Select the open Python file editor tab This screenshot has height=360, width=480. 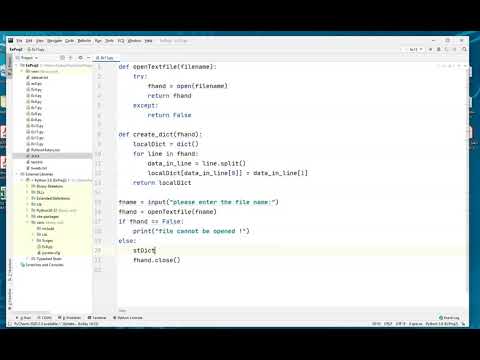click(105, 58)
